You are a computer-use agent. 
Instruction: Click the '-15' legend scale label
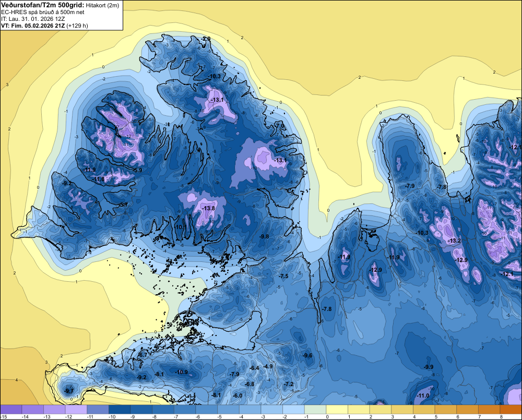tap(4, 417)
